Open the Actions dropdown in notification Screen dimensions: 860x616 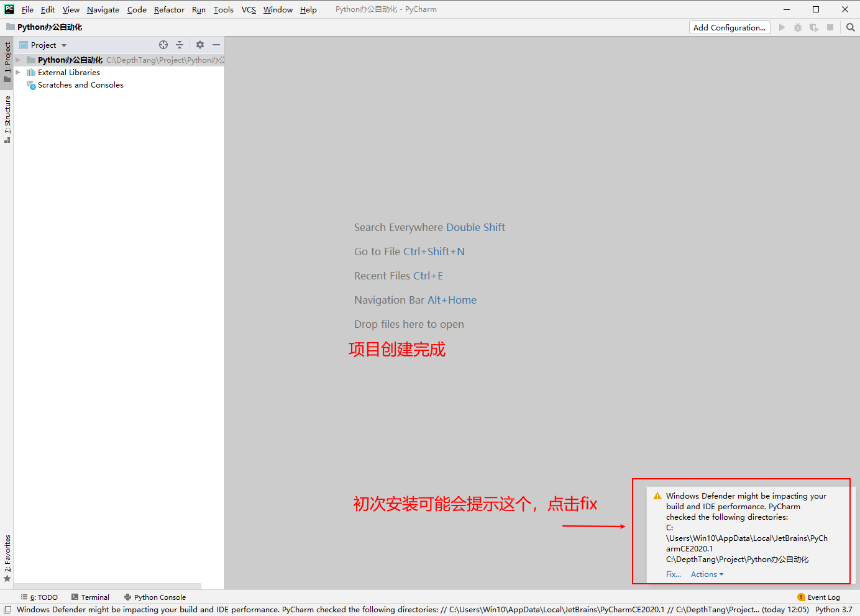click(707, 574)
